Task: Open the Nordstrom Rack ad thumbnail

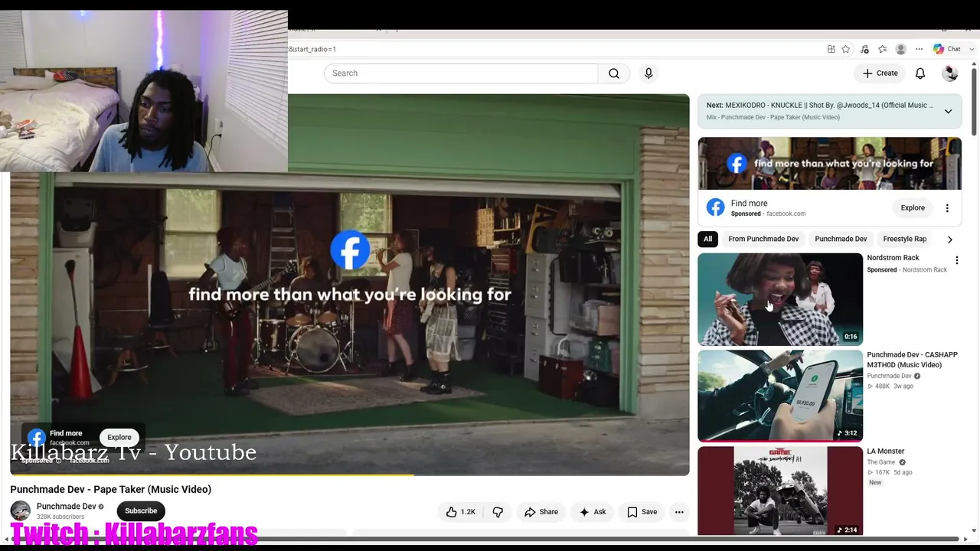Action: coord(780,299)
